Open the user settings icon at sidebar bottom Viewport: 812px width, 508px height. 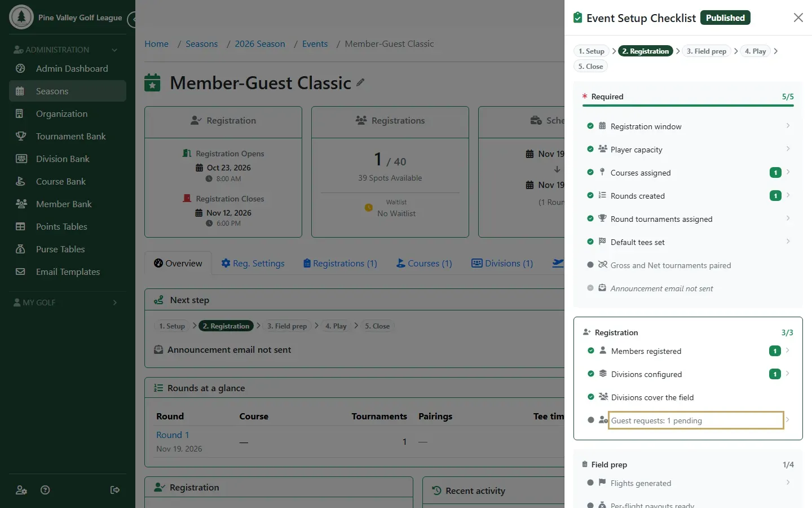click(x=21, y=490)
